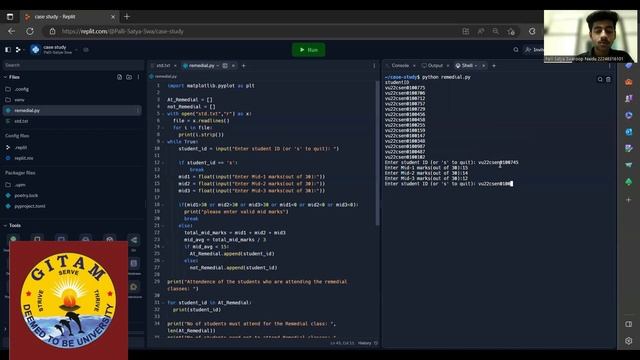
Task: Click the split layout icon on remedial.py tab
Action: 225,65
